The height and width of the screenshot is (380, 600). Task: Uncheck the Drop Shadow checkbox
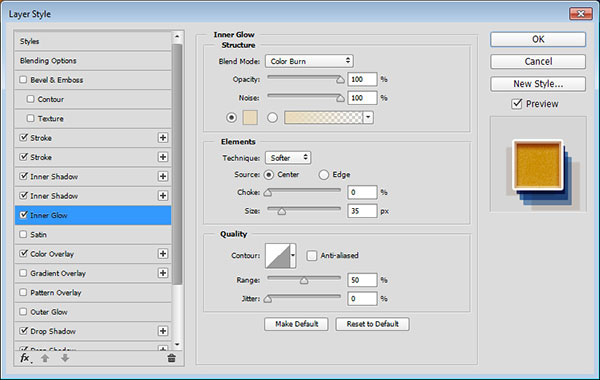pos(23,331)
